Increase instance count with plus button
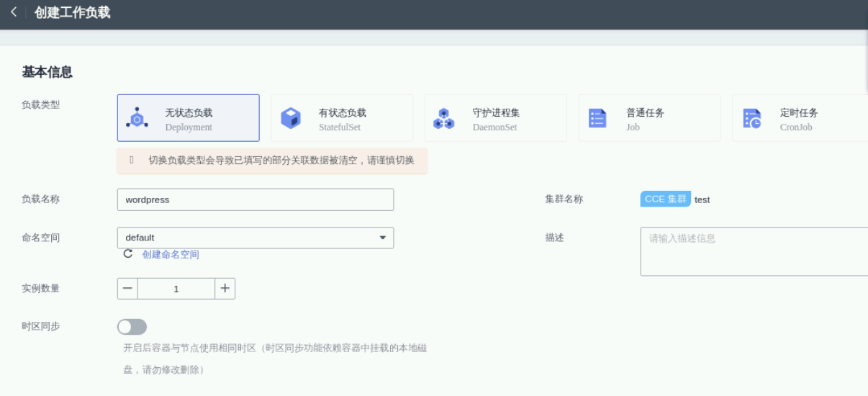868x396 pixels. coord(225,289)
